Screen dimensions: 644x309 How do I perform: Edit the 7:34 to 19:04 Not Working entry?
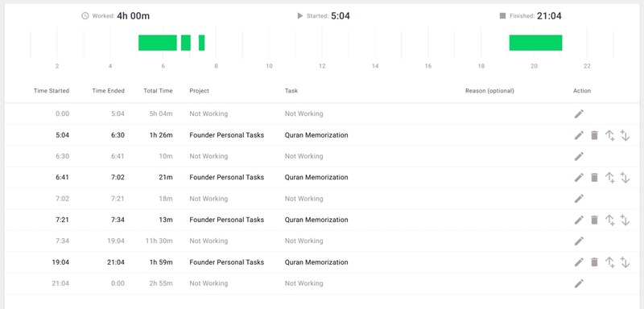(x=579, y=241)
